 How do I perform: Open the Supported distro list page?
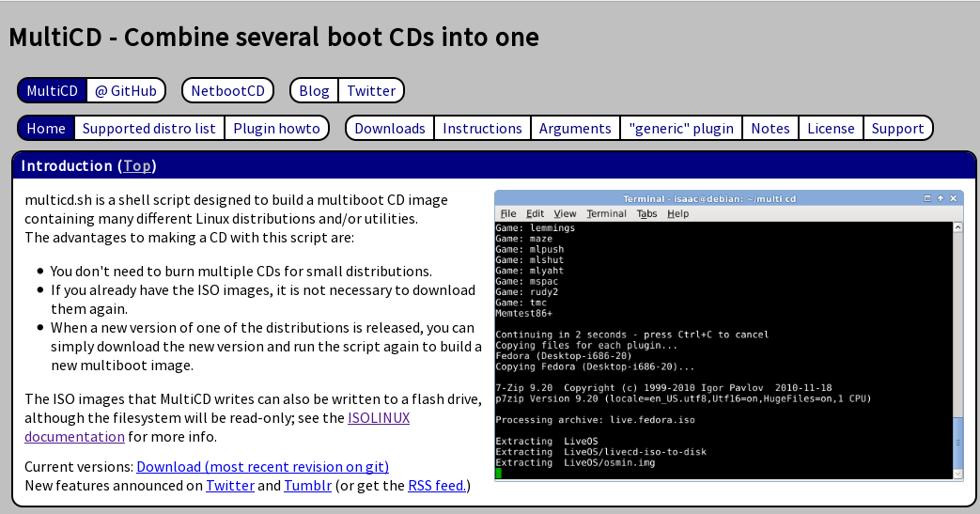[x=148, y=128]
